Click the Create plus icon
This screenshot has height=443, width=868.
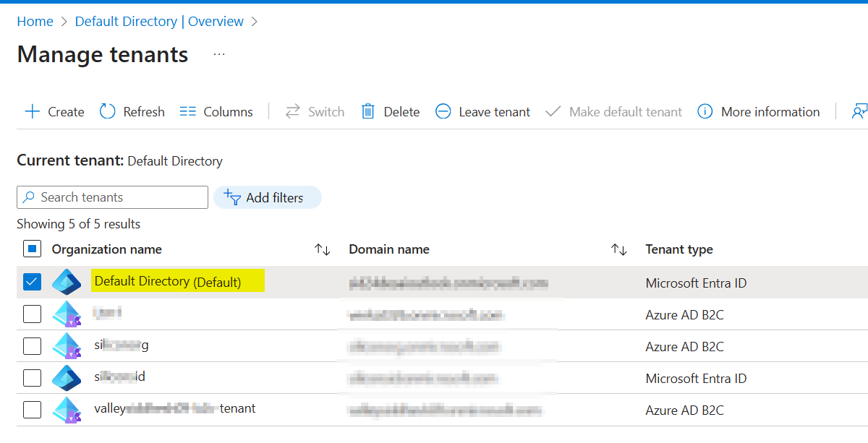(32, 112)
